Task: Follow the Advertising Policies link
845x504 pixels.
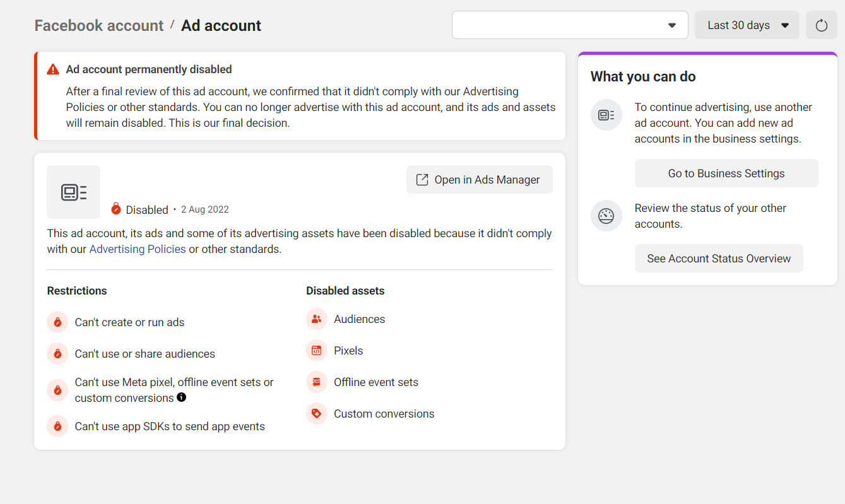Action: [138, 249]
